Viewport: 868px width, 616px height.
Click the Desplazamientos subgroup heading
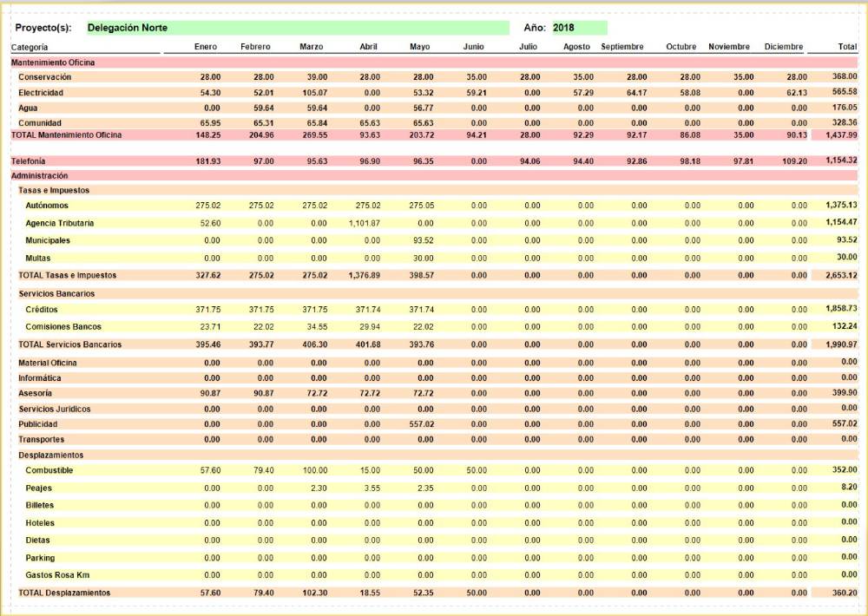coord(51,455)
